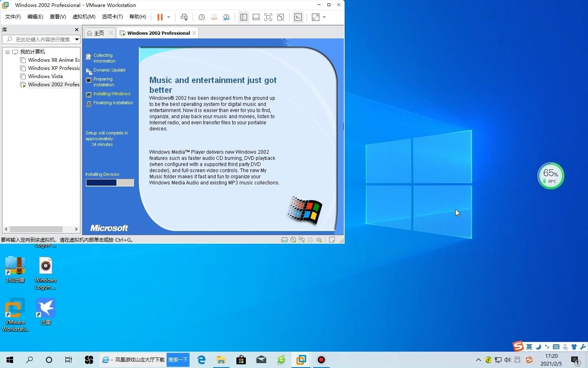Viewport: 588px width, 368px height.
Task: Click the stretch guest display icon
Action: click(x=316, y=17)
